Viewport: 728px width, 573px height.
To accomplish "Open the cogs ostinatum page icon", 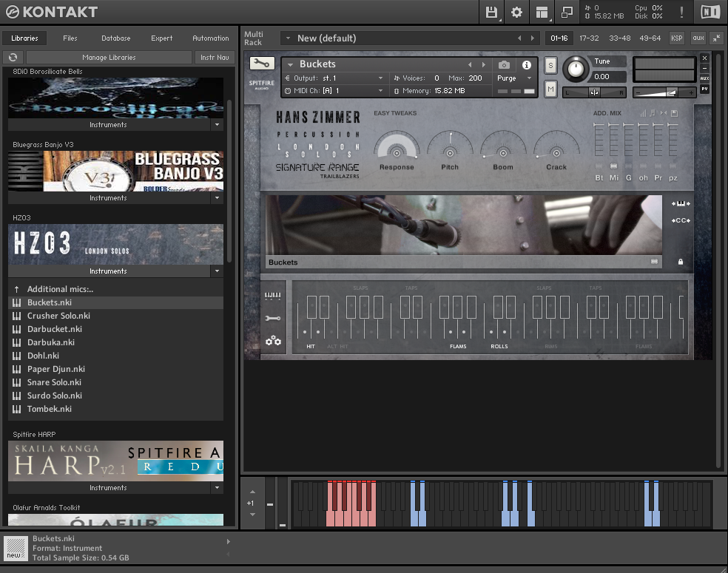I will (x=272, y=341).
